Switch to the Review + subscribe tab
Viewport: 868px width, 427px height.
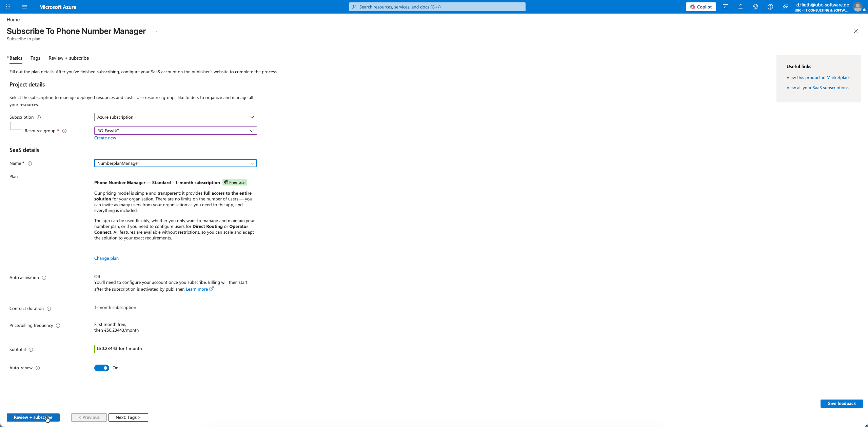click(x=69, y=58)
